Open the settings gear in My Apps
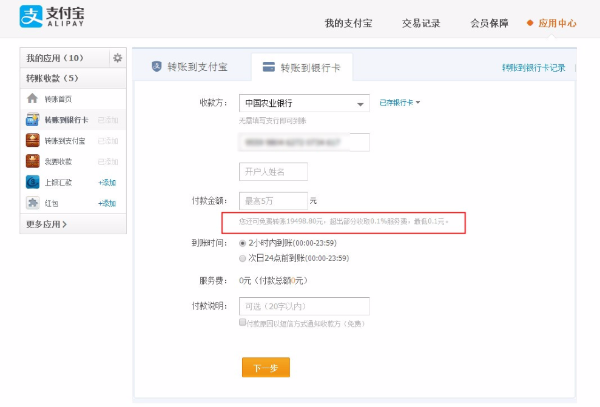 pyautogui.click(x=117, y=58)
